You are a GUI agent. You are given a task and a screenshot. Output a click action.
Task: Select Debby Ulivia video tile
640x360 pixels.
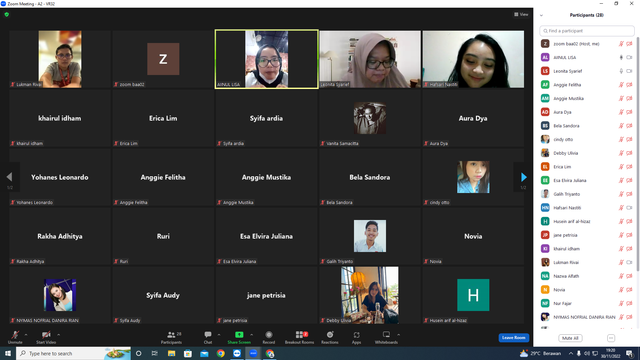[x=370, y=295]
